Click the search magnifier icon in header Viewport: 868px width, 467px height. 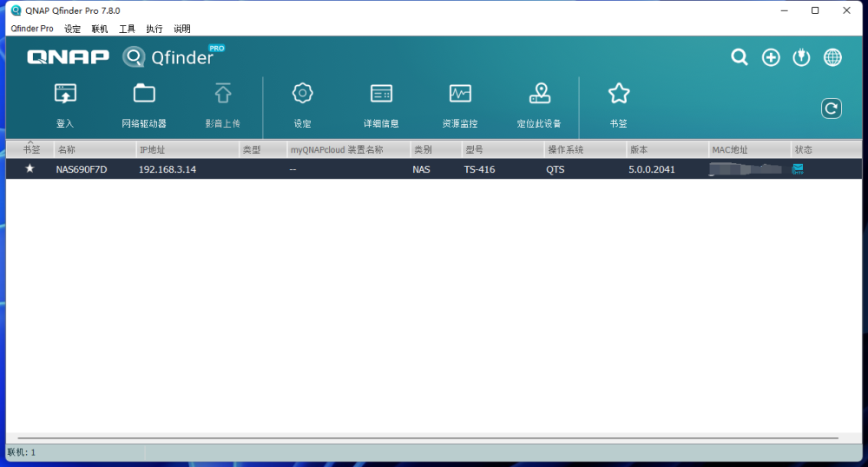coord(740,57)
